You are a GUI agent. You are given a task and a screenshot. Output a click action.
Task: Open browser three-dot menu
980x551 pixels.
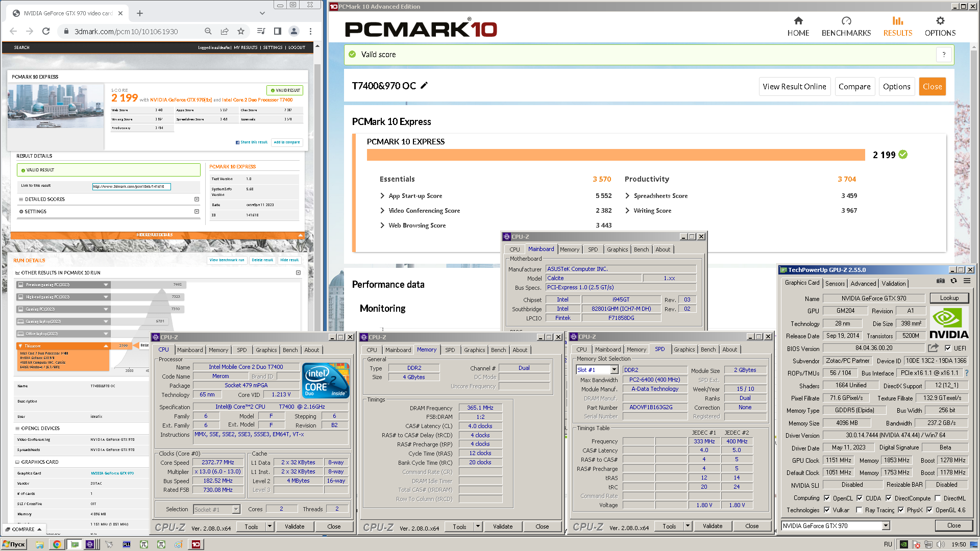click(x=310, y=31)
